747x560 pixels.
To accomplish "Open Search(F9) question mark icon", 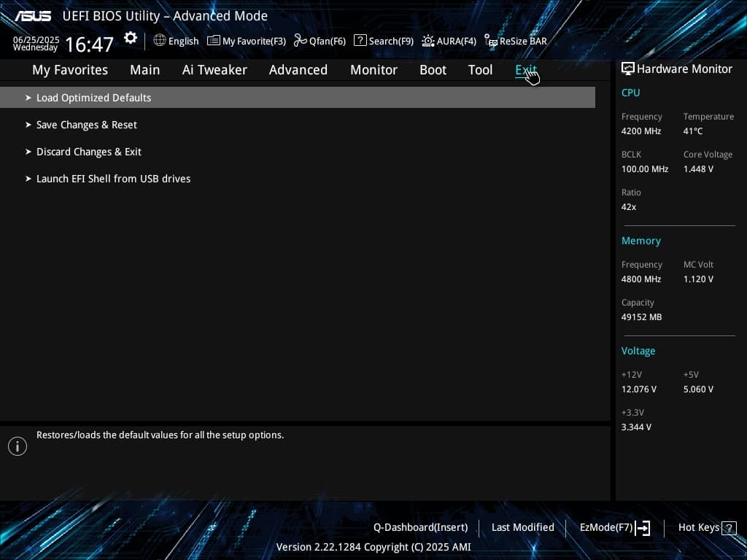I will coord(360,41).
